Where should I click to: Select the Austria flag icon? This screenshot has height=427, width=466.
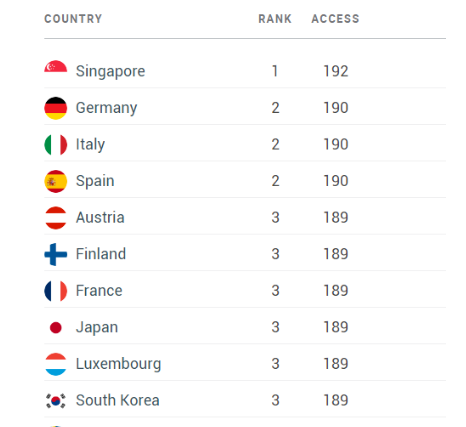56,218
